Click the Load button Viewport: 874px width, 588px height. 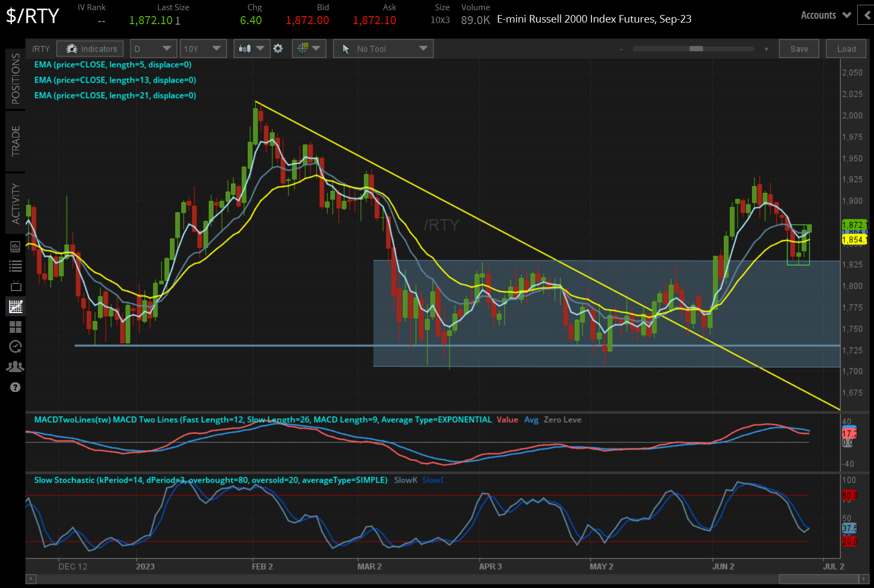tap(846, 48)
